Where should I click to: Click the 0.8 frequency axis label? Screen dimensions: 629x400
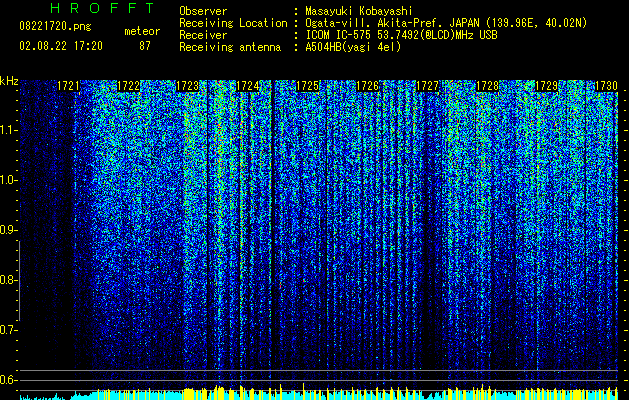pyautogui.click(x=7, y=280)
